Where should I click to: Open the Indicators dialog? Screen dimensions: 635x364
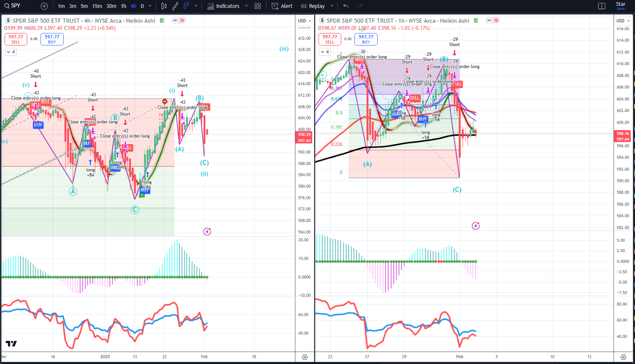[224, 6]
